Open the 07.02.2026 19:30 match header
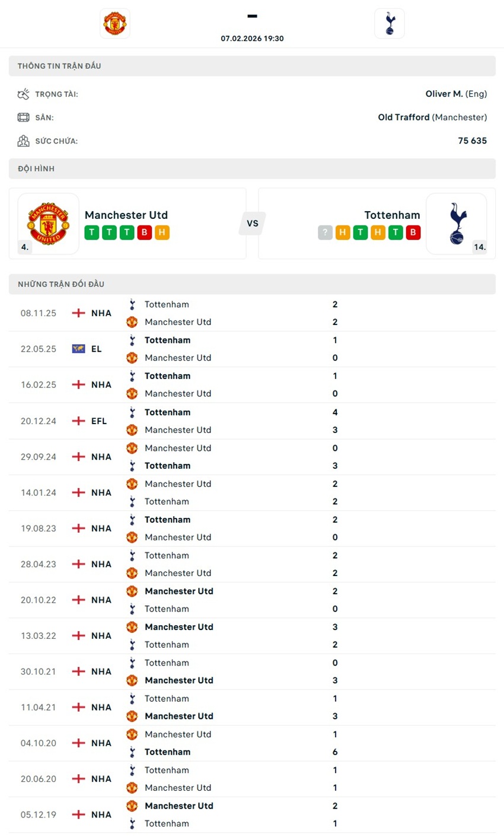The image size is (504, 840). pyautogui.click(x=252, y=38)
